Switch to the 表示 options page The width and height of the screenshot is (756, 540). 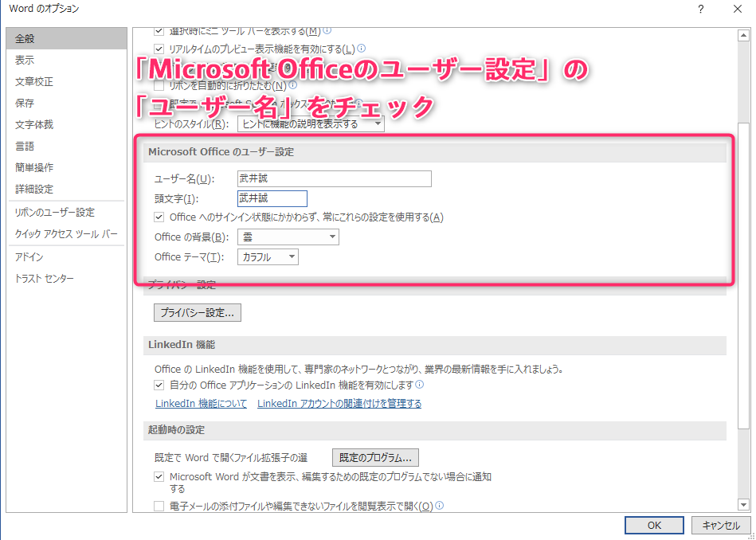67,61
